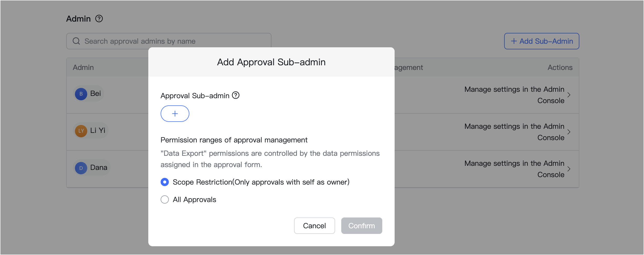Click the Admin column header
644x255 pixels.
point(84,67)
